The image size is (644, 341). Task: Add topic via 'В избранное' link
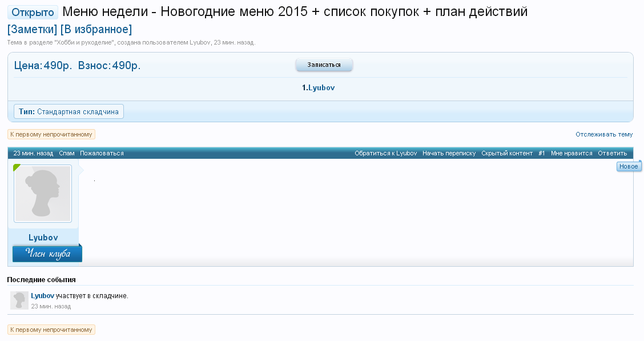pyautogui.click(x=96, y=29)
